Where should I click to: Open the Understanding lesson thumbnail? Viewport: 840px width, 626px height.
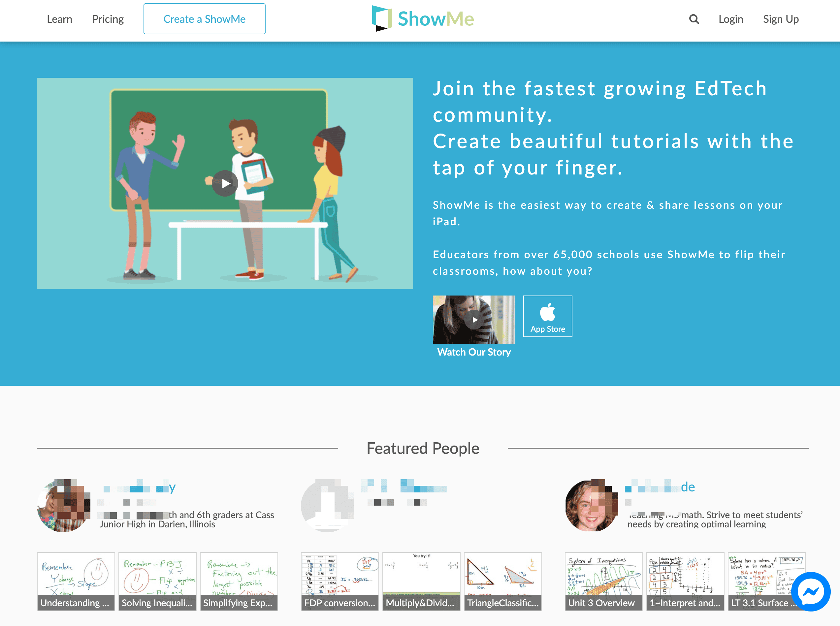[76, 581]
